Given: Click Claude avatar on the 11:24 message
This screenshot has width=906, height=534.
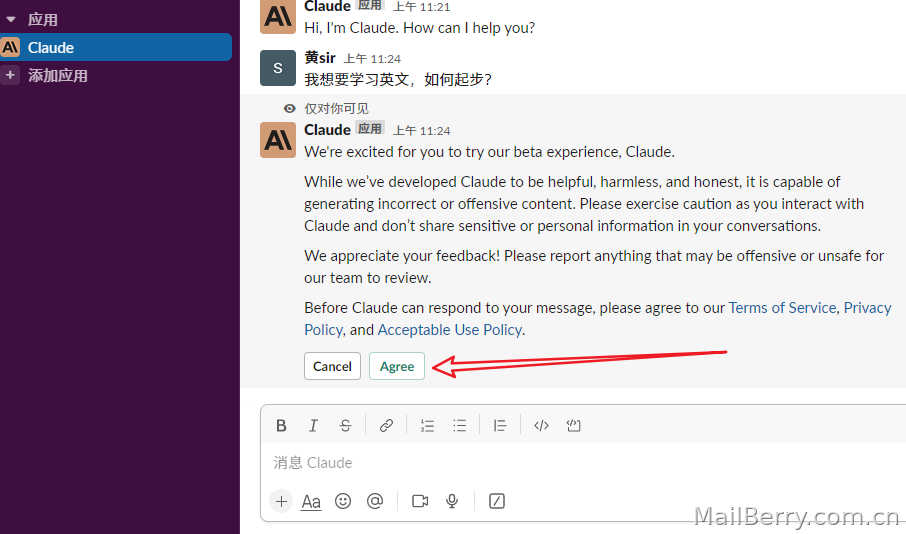Looking at the screenshot, I should coord(278,140).
